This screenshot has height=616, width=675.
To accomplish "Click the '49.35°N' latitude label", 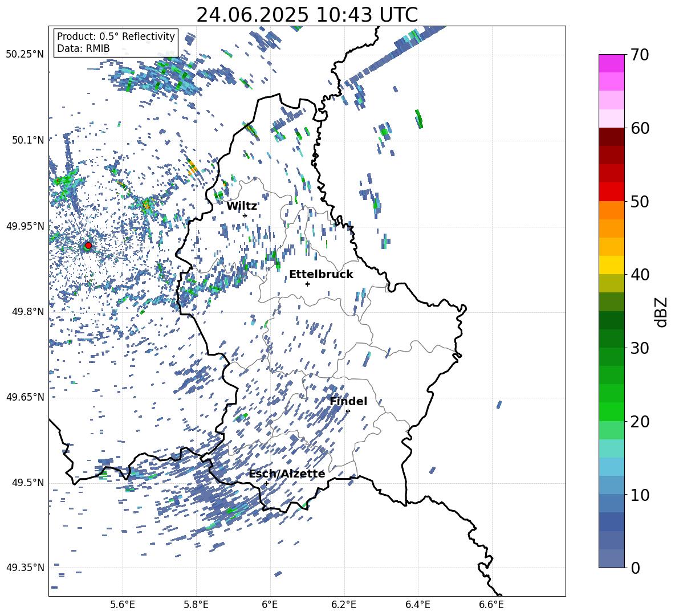I will pyautogui.click(x=25, y=568).
